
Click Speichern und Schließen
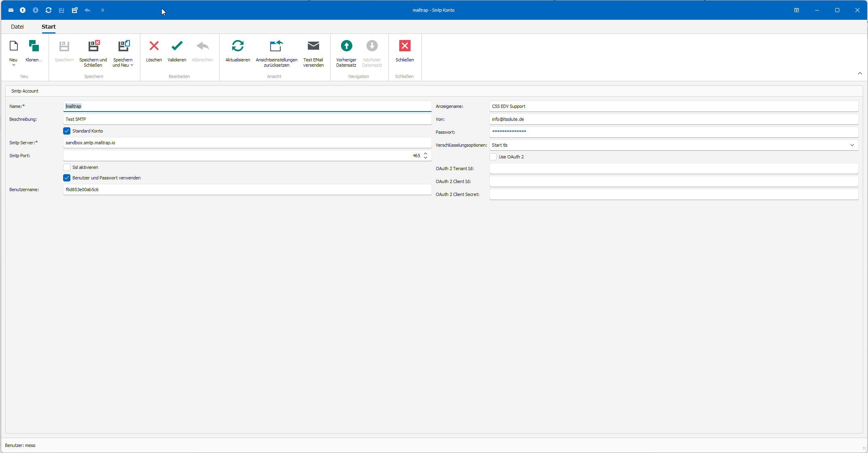click(x=93, y=53)
